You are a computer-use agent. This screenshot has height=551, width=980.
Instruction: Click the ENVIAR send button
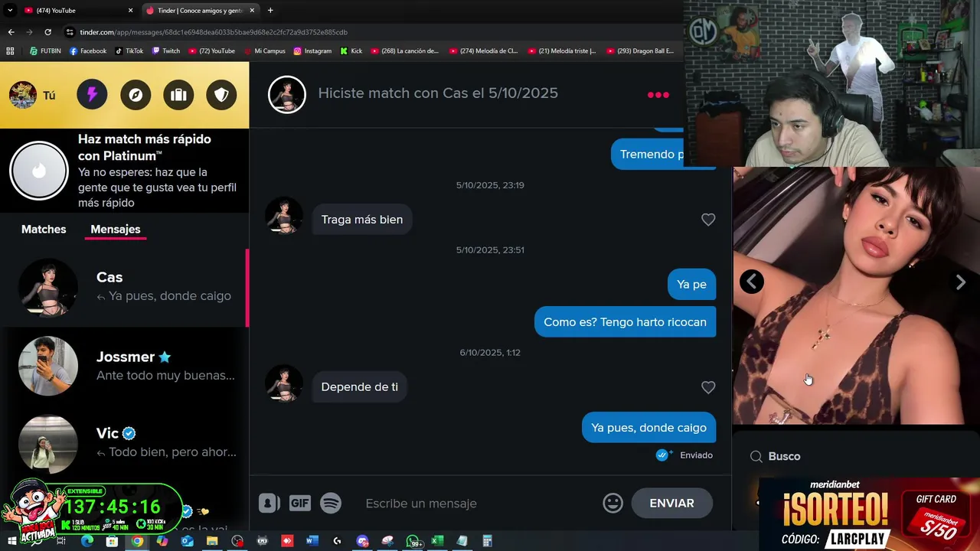click(x=671, y=503)
